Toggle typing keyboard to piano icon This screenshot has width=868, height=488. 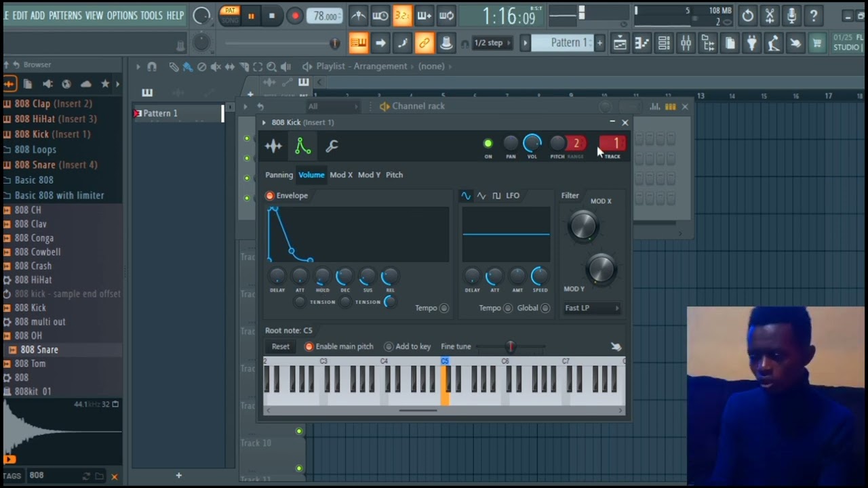click(x=358, y=43)
